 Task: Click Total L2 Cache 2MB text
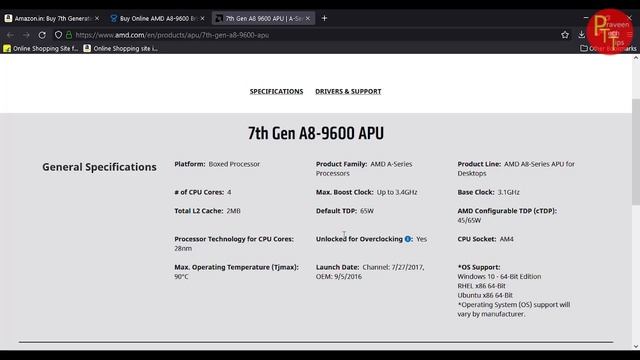coord(207,211)
